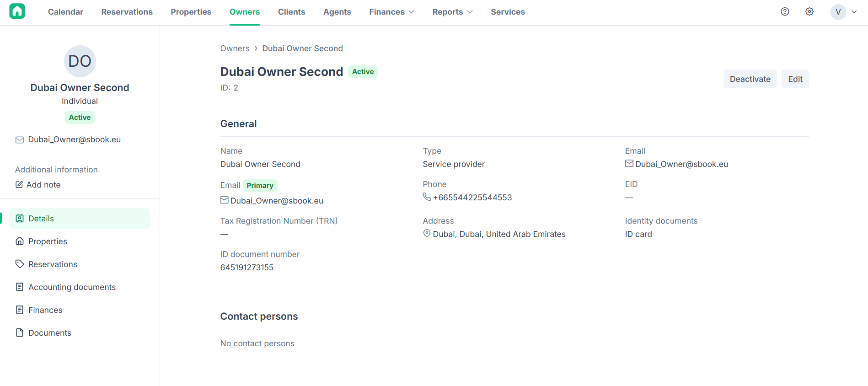Open the Clients tab
Image resolution: width=868 pixels, height=386 pixels.
(291, 12)
